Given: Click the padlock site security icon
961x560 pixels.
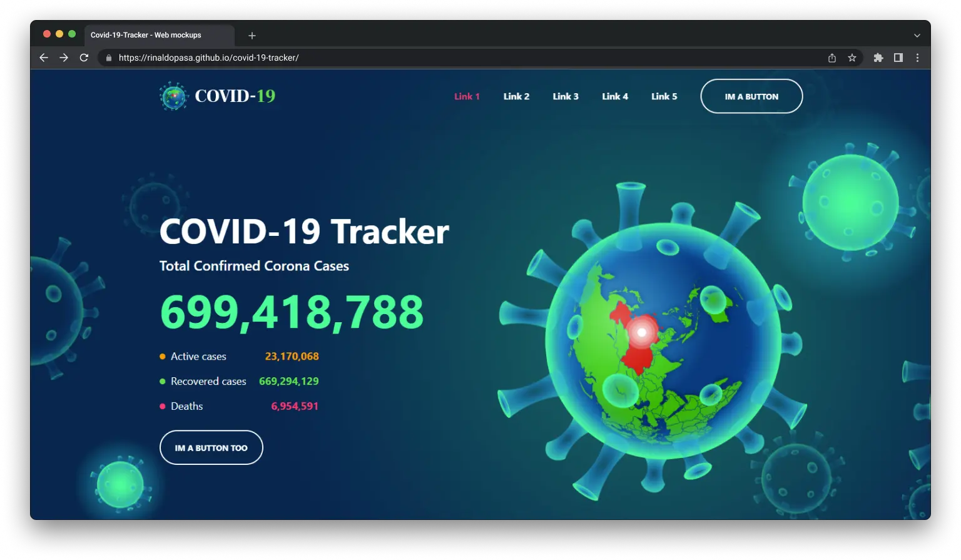Looking at the screenshot, I should 108,57.
